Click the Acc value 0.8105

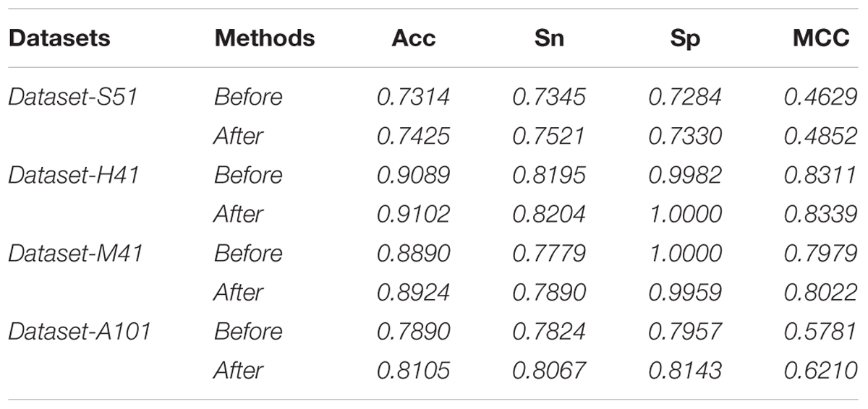[413, 370]
